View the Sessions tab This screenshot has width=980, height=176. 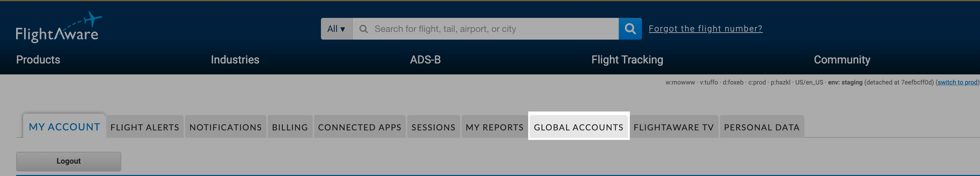click(433, 127)
